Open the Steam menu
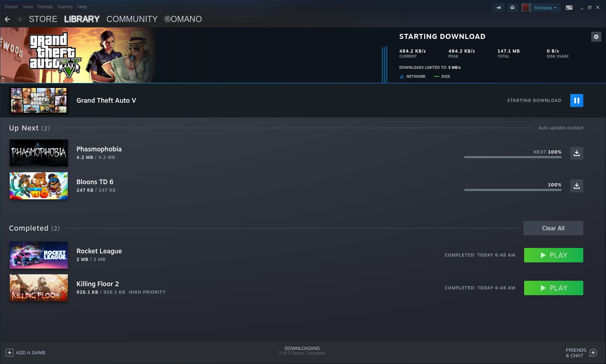 [x=11, y=6]
